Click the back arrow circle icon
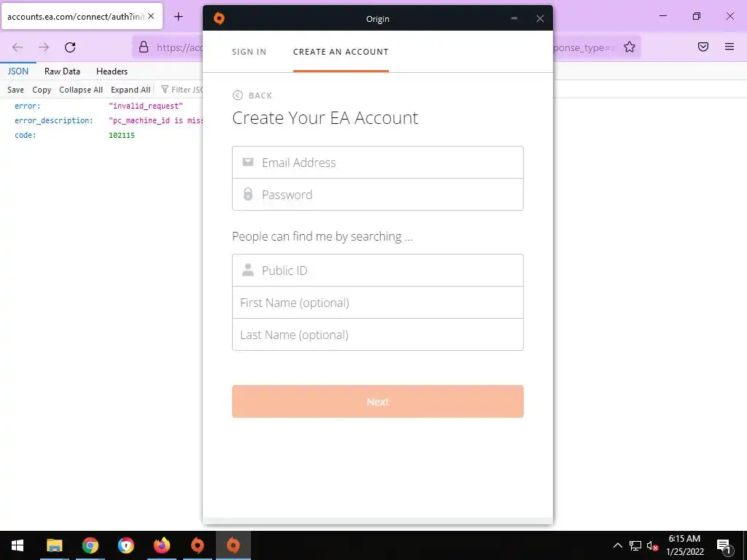Image resolution: width=747 pixels, height=560 pixels. [237, 96]
